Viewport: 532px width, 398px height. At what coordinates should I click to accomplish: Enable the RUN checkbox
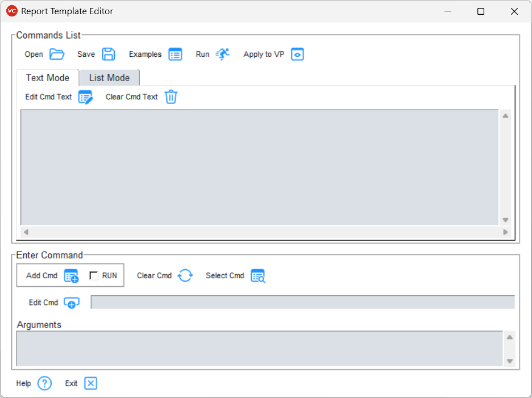(x=94, y=275)
